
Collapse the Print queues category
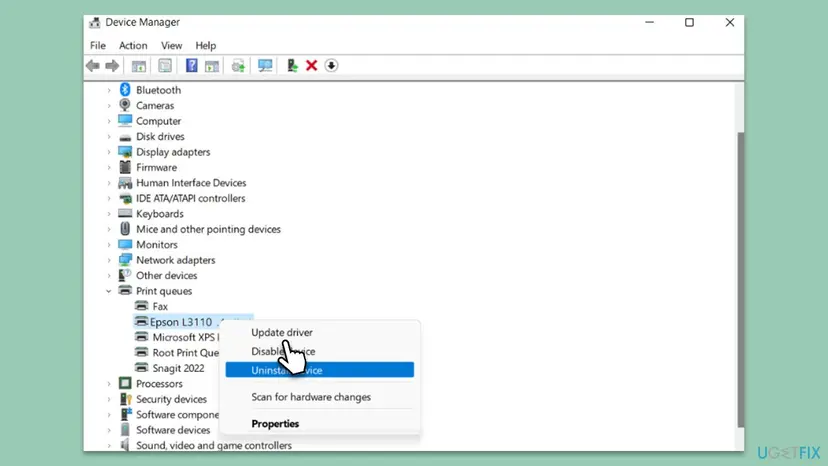click(x=109, y=291)
